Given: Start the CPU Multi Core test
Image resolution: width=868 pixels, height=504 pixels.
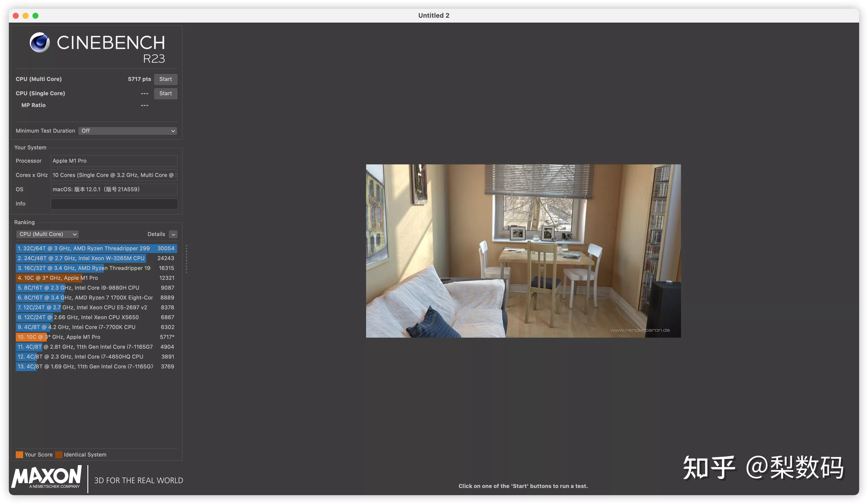Looking at the screenshot, I should click(x=165, y=79).
